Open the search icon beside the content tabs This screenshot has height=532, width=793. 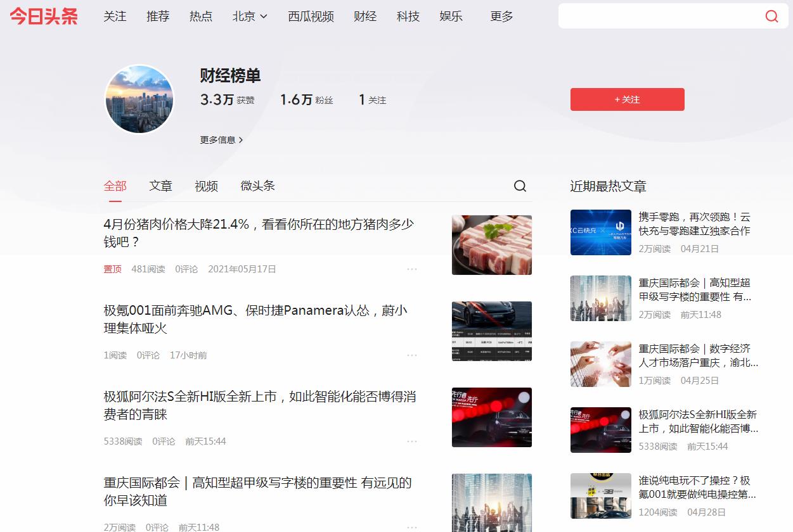tap(520, 186)
